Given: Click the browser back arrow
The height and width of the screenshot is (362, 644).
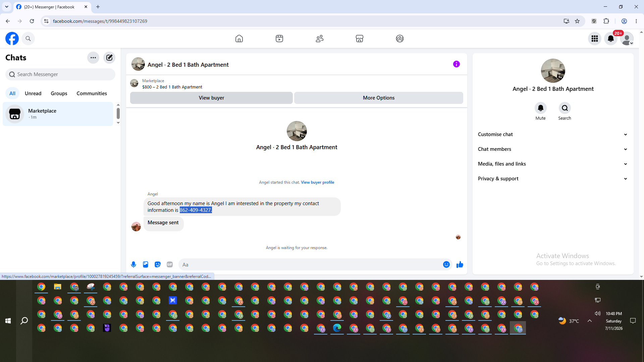Looking at the screenshot, I should [8, 21].
